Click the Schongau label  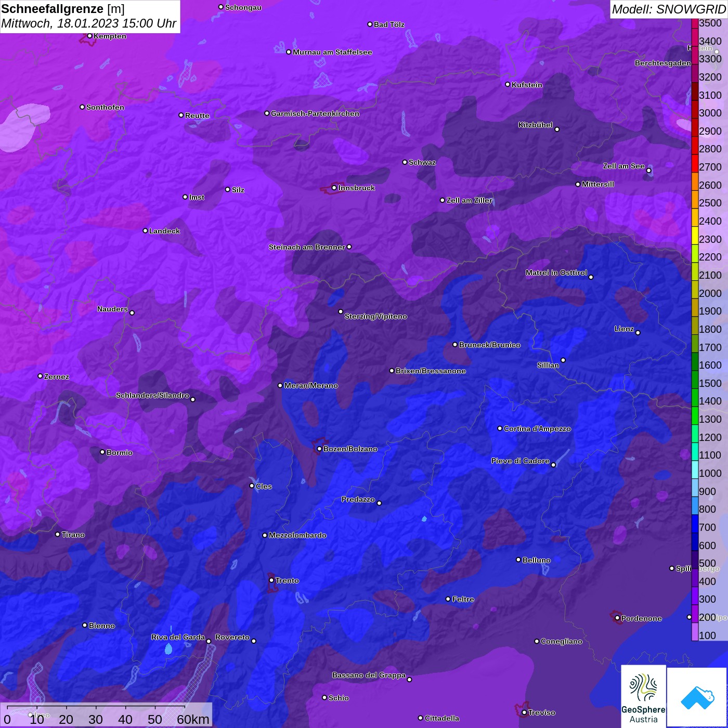point(243,7)
